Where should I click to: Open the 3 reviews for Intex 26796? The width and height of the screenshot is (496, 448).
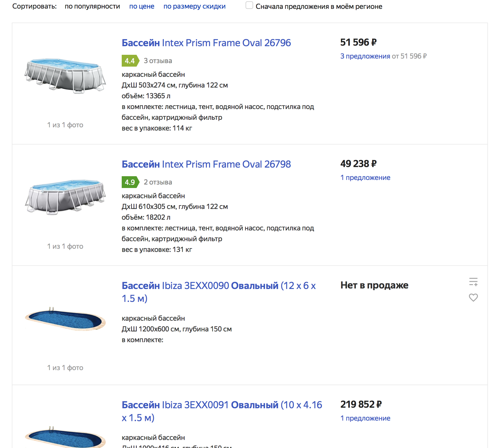click(158, 61)
